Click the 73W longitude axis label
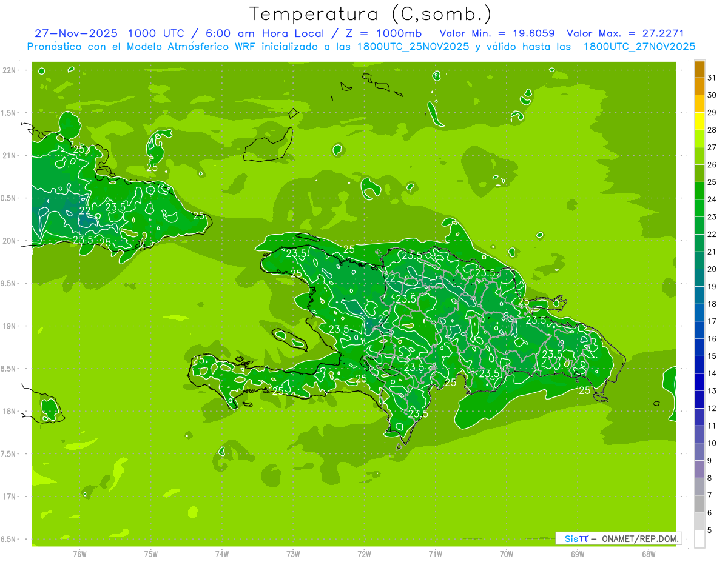This screenshot has width=728, height=562. click(x=293, y=554)
